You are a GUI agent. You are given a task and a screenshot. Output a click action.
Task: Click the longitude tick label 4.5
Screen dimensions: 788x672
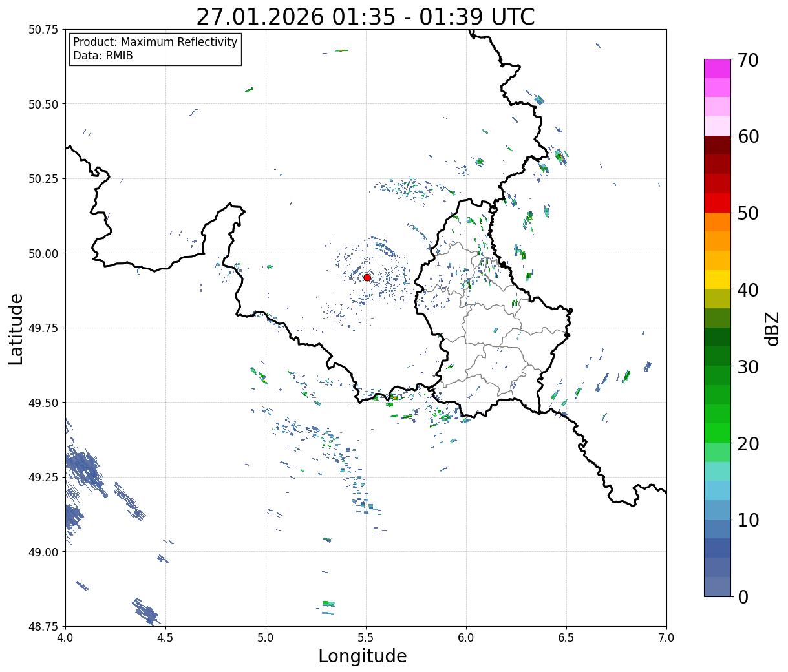[x=165, y=637]
